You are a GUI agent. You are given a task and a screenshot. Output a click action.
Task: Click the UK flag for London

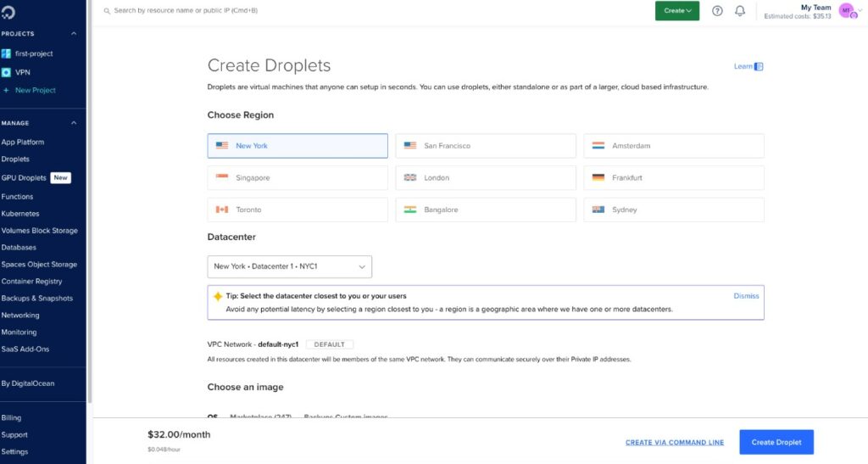[410, 178]
